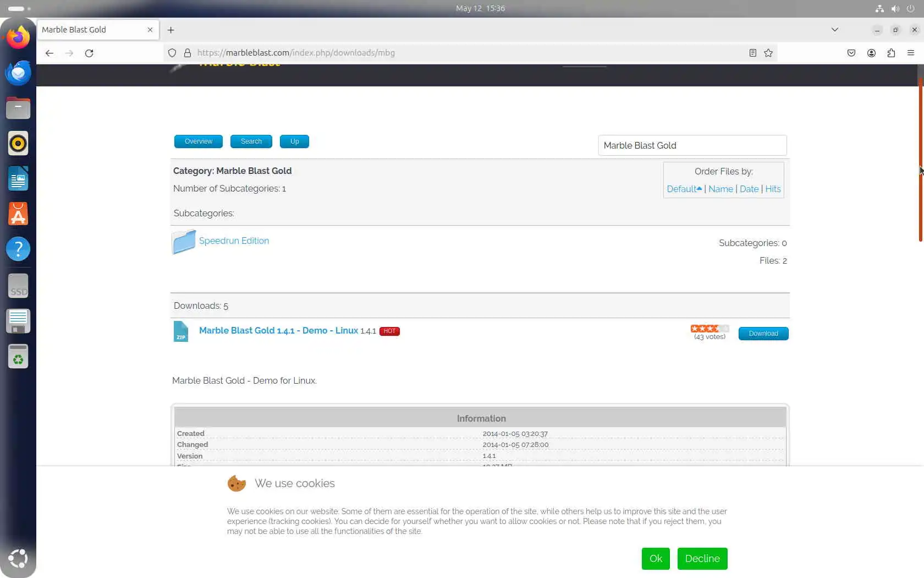Open the clock and calendar in top bar
The image size is (924, 578).
pyautogui.click(x=480, y=8)
